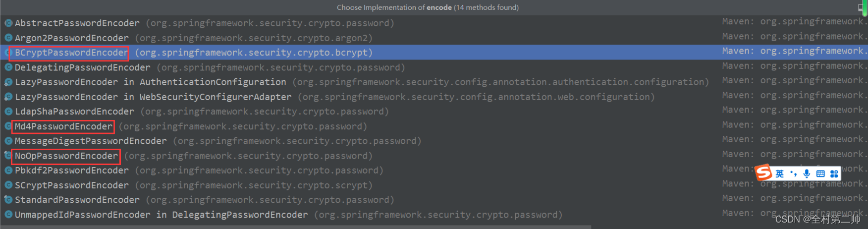The image size is (868, 229).
Task: Click the microphone voice input icon
Action: click(x=807, y=173)
